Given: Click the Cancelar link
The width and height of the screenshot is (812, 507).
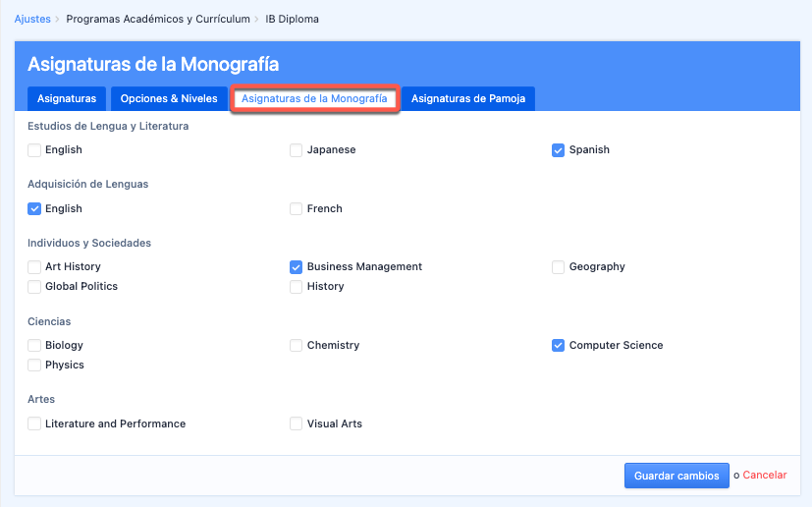Looking at the screenshot, I should pyautogui.click(x=764, y=476).
